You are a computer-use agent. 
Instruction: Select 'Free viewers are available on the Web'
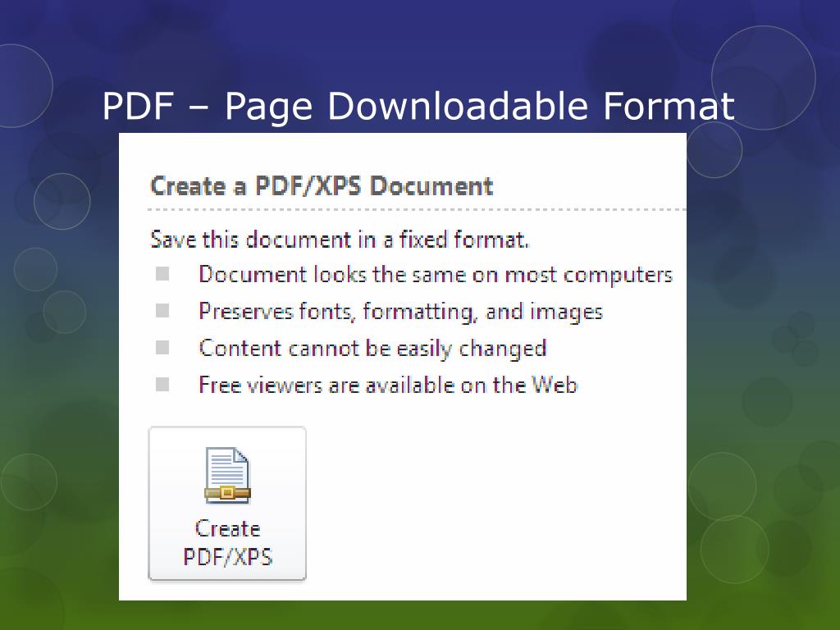tap(388, 385)
